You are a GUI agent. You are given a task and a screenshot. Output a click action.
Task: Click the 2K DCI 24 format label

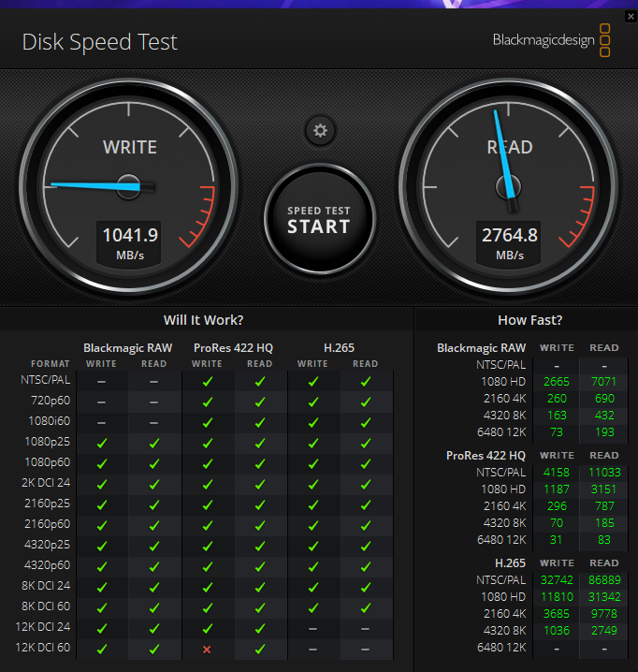coord(46,483)
